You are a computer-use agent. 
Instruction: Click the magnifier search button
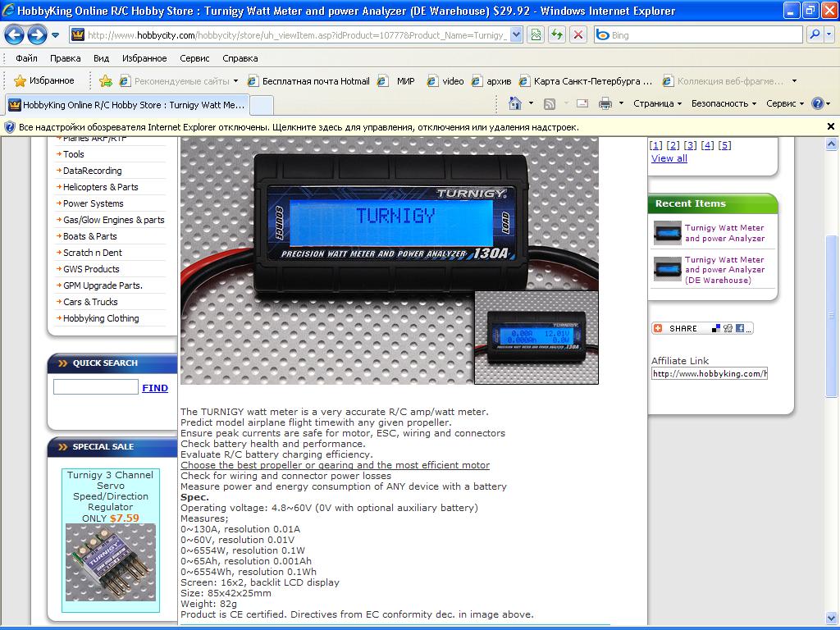point(815,35)
